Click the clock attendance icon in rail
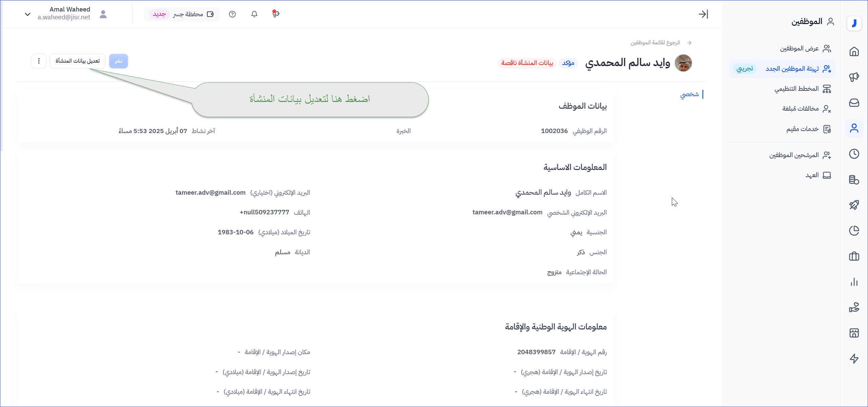The image size is (868, 407). coord(854,154)
